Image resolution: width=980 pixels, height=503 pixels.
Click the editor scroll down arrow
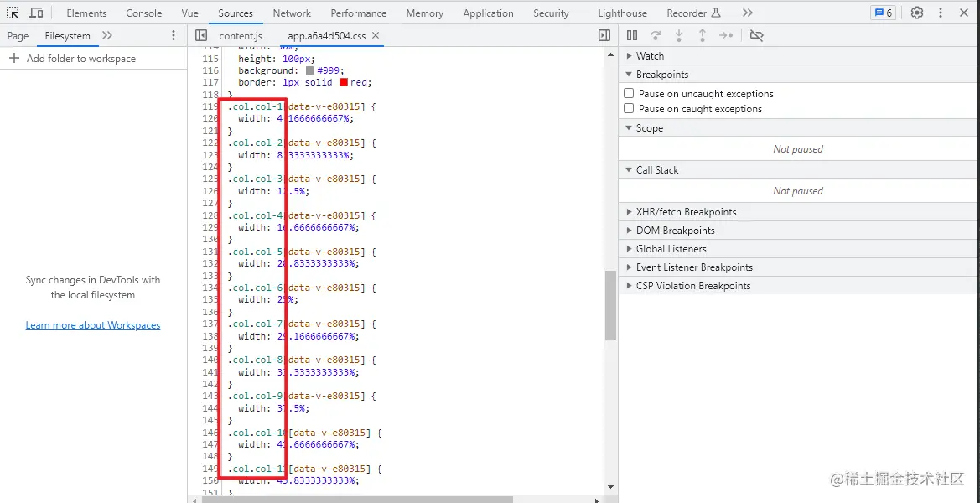click(x=610, y=488)
